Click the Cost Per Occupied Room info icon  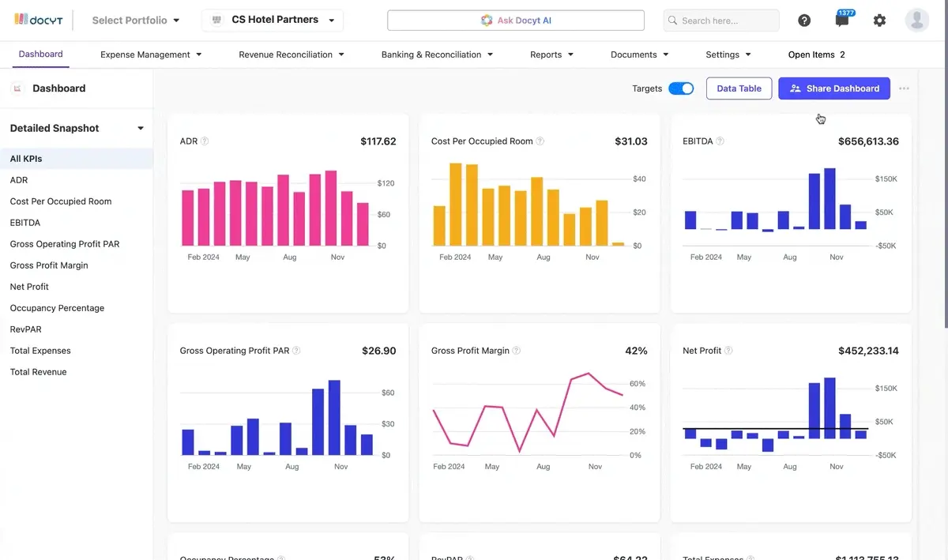(x=540, y=141)
